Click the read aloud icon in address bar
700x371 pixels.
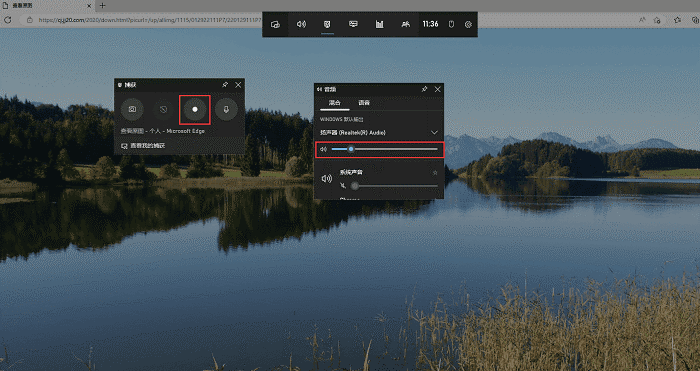642,20
